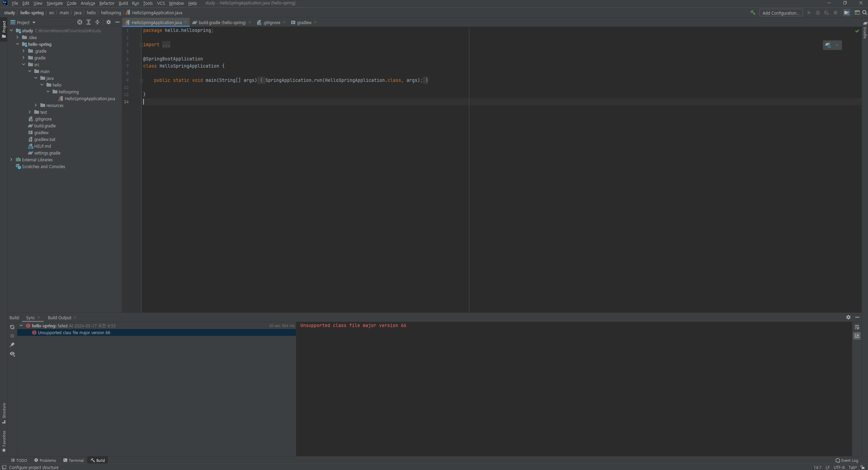Open the TODO tool window

pyautogui.click(x=19, y=460)
